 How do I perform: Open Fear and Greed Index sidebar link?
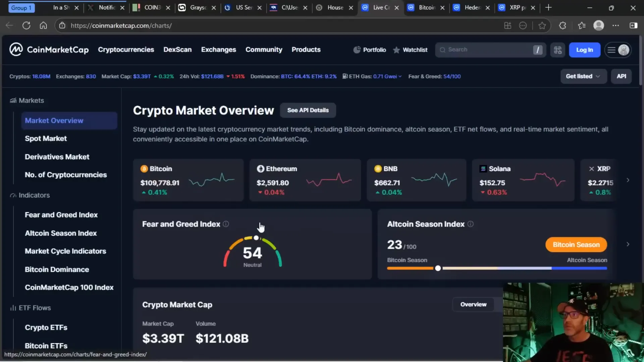[61, 215]
